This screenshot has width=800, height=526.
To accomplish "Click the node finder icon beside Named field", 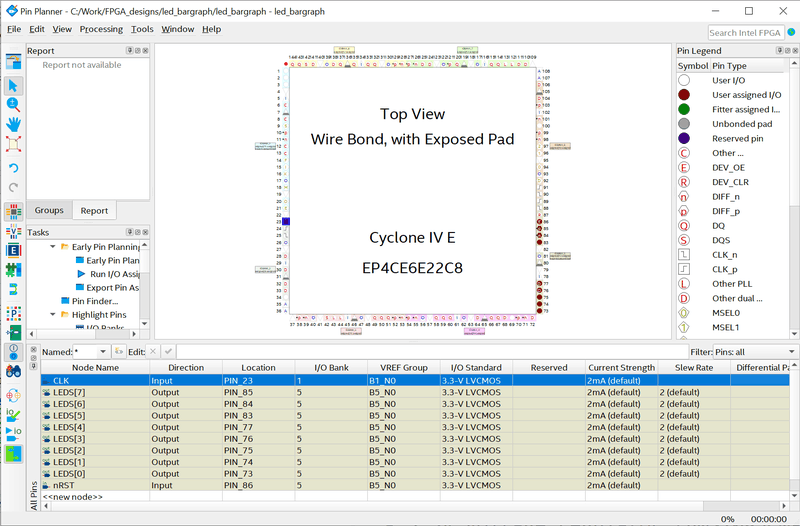I will pos(118,352).
